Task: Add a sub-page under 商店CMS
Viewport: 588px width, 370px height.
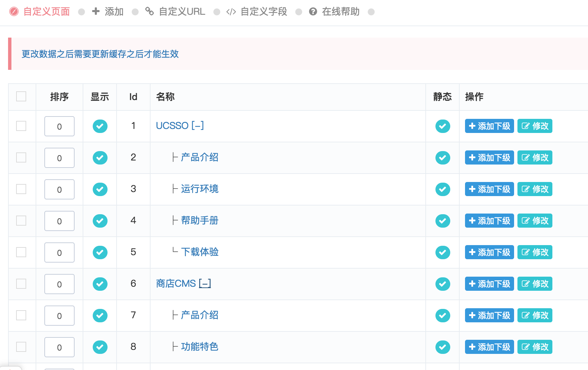Action: (490, 284)
